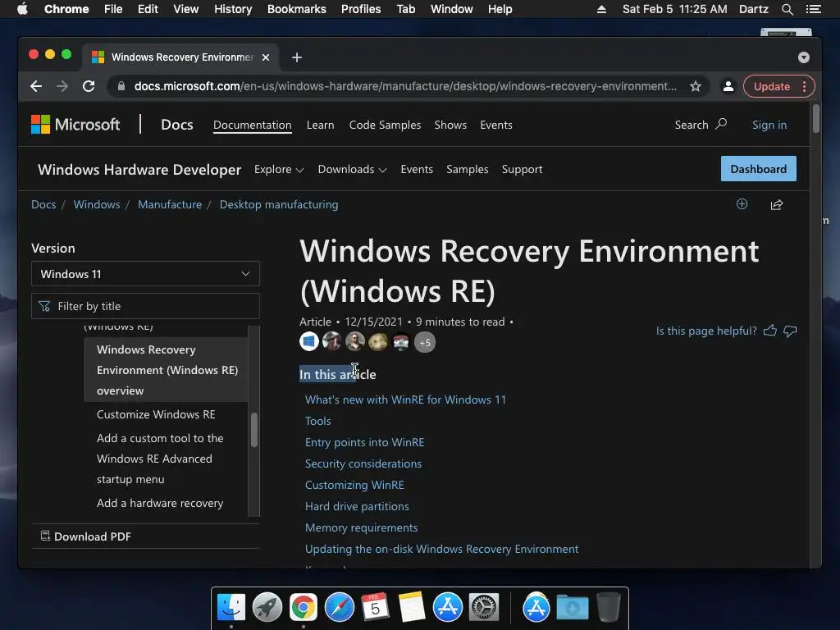Open Events in the Hardware Developer nav

[x=417, y=169]
